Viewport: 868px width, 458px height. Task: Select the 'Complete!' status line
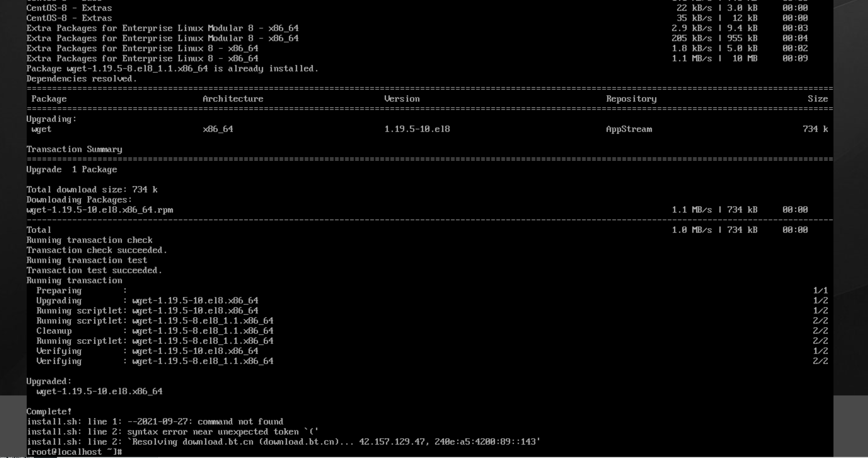pos(49,412)
